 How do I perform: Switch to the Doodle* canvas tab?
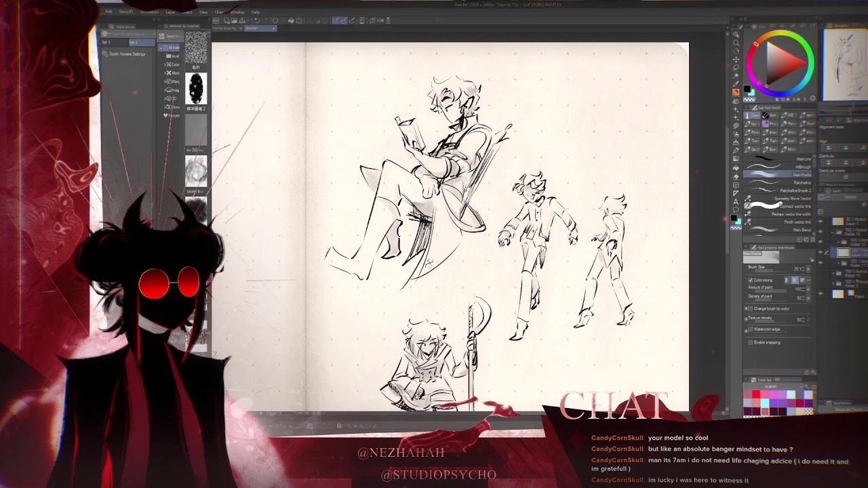coord(260,28)
